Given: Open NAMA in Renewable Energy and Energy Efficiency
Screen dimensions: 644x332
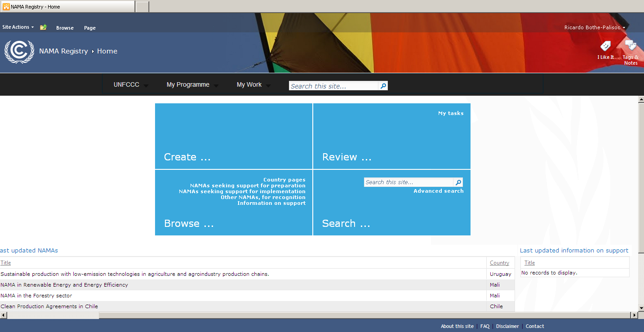Looking at the screenshot, I should (64, 285).
